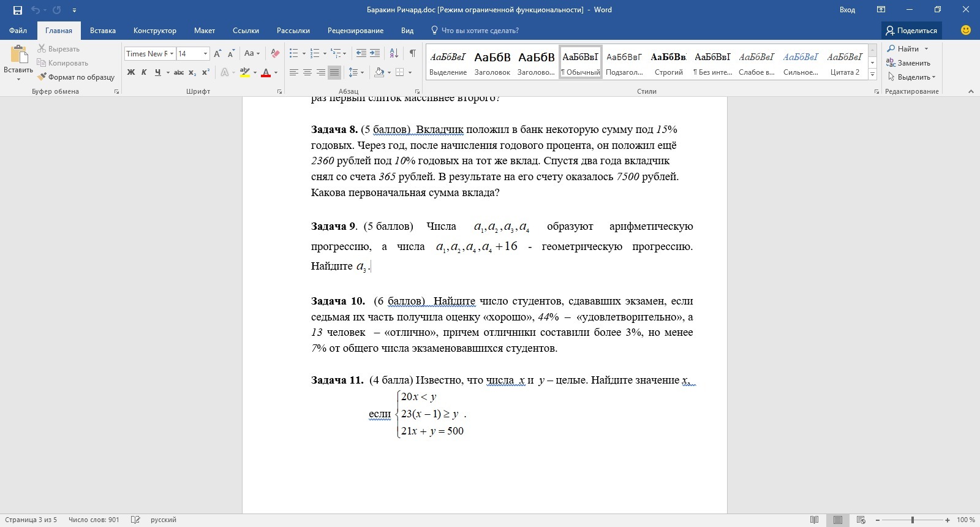Click the 'Что вы хотите сделать?' search field
The image size is (980, 527).
475,31
